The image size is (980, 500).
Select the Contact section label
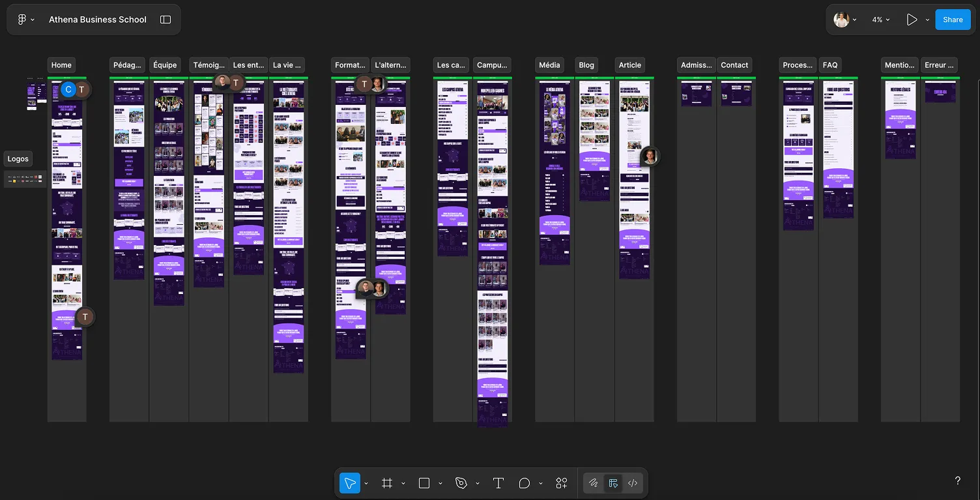[734, 65]
